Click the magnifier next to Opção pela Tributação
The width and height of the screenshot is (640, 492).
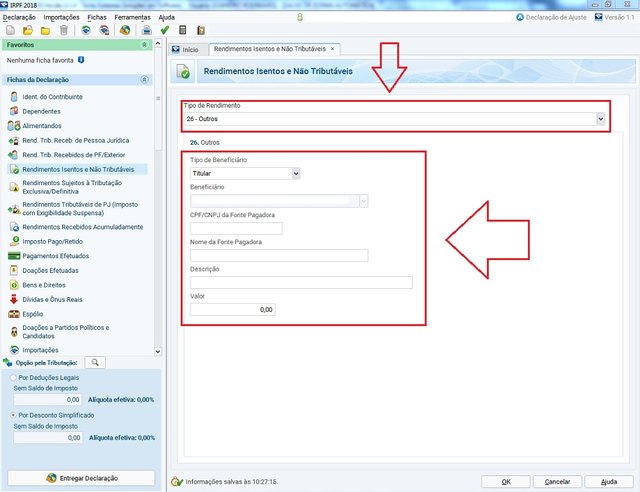(94, 363)
